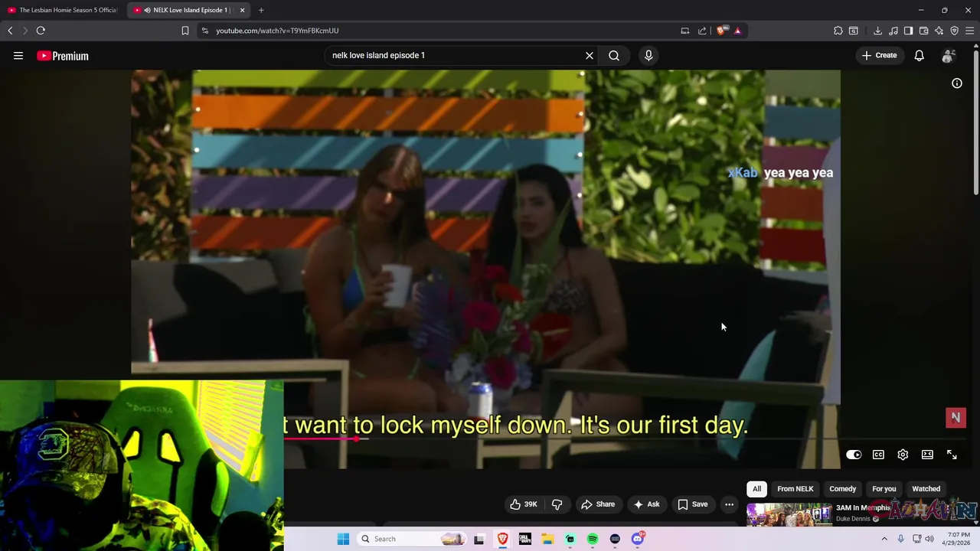Screen dimensions: 980x551
Task: Focus the youtube.com address bar
Action: pos(444,31)
